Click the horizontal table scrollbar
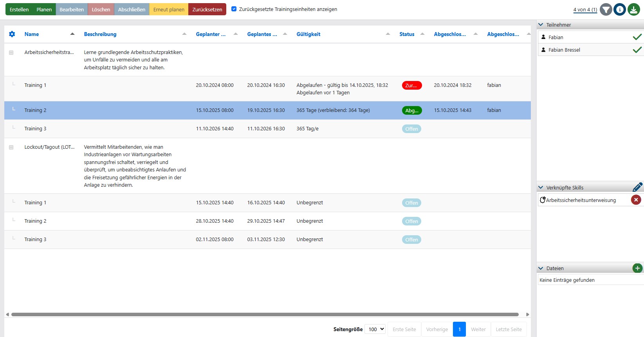The image size is (644, 337). (265, 314)
